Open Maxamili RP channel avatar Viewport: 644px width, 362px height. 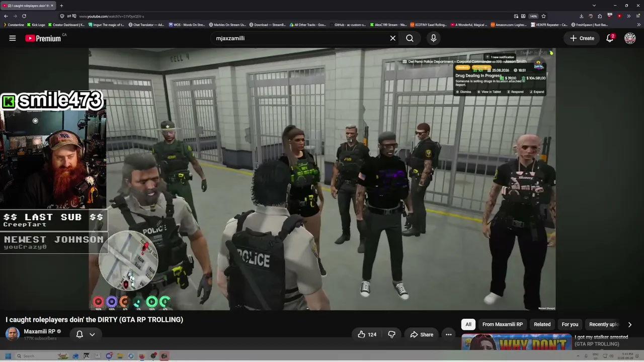[x=13, y=334]
